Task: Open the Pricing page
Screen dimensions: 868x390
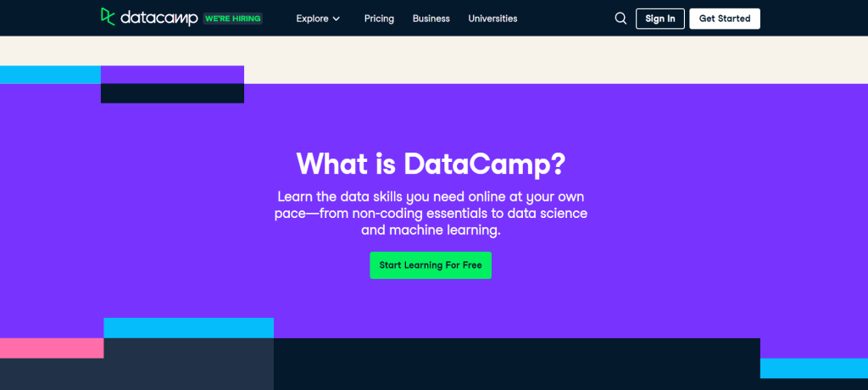Action: tap(379, 19)
